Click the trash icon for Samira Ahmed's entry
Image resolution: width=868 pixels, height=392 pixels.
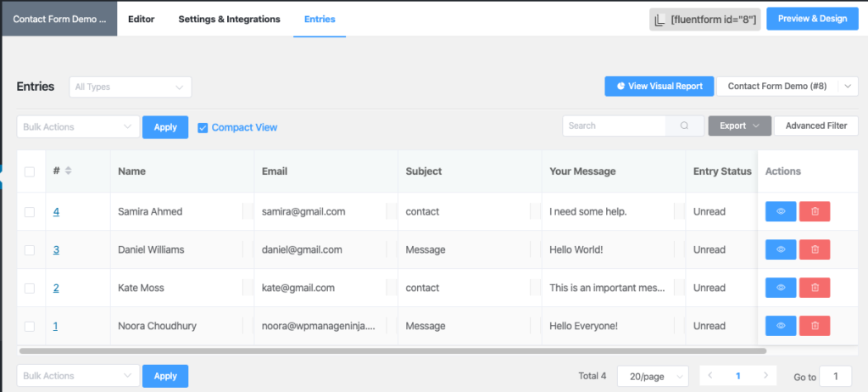[815, 211]
